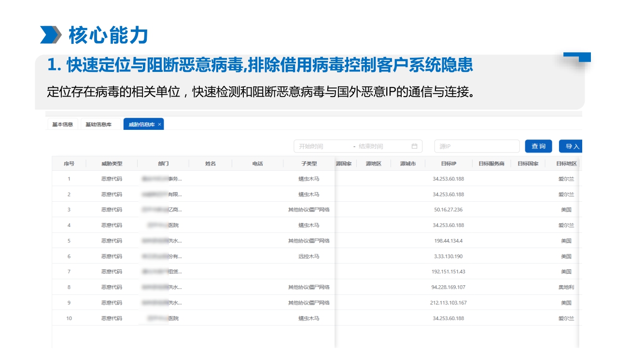Click sequence number 5 cell
Image resolution: width=644 pixels, height=362 pixels.
coord(69,241)
